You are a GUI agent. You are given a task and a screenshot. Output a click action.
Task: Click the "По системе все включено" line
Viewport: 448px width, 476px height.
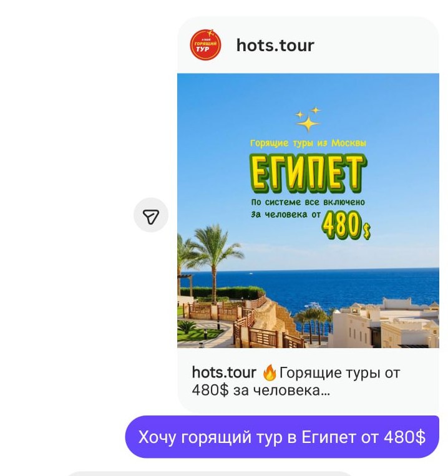tap(308, 202)
